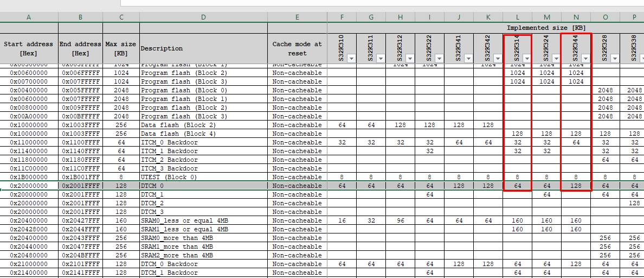Click 'Program flash (Block 0)' description cell

pyautogui.click(x=204, y=90)
